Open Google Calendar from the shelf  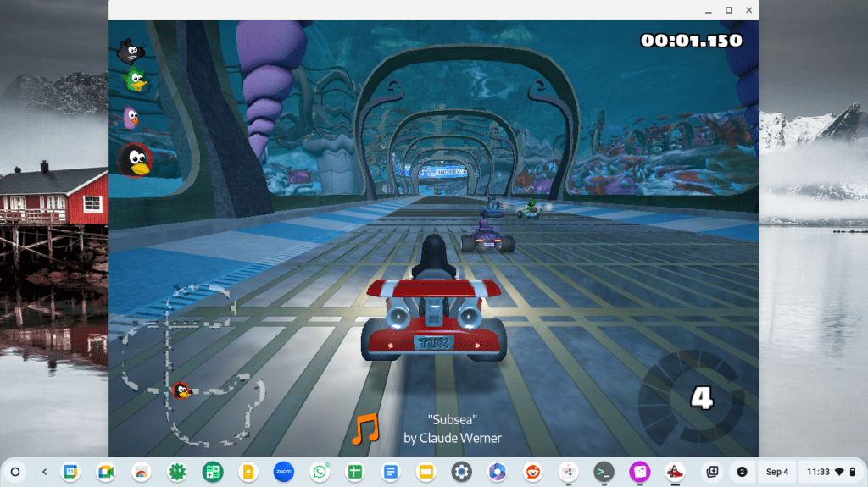(x=70, y=472)
